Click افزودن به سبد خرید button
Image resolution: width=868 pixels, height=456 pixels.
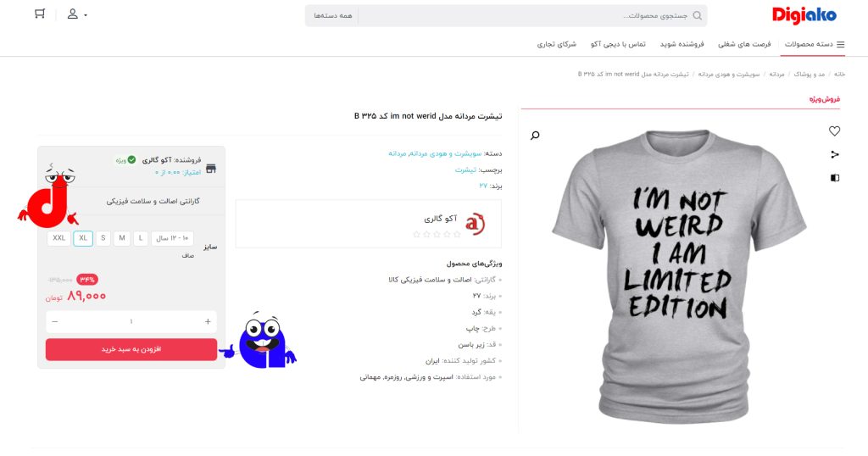coord(131,349)
